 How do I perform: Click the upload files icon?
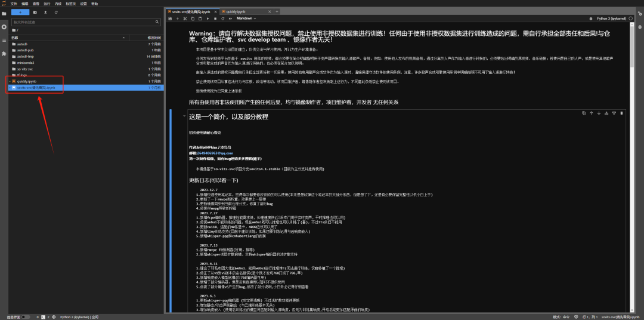tap(45, 13)
